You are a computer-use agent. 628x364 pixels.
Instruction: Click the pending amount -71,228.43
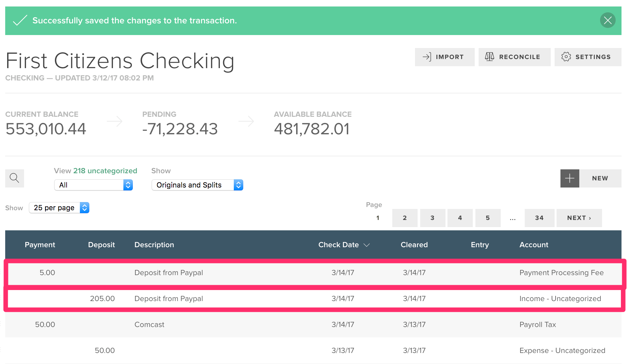click(180, 129)
